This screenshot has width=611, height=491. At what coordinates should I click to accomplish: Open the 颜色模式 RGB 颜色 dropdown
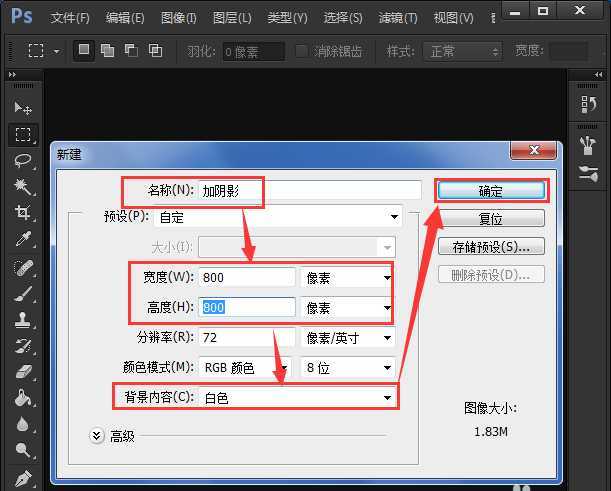pos(246,368)
